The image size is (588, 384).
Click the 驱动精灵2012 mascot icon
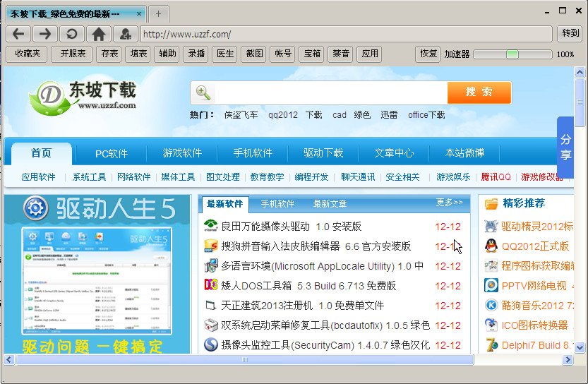[491, 226]
